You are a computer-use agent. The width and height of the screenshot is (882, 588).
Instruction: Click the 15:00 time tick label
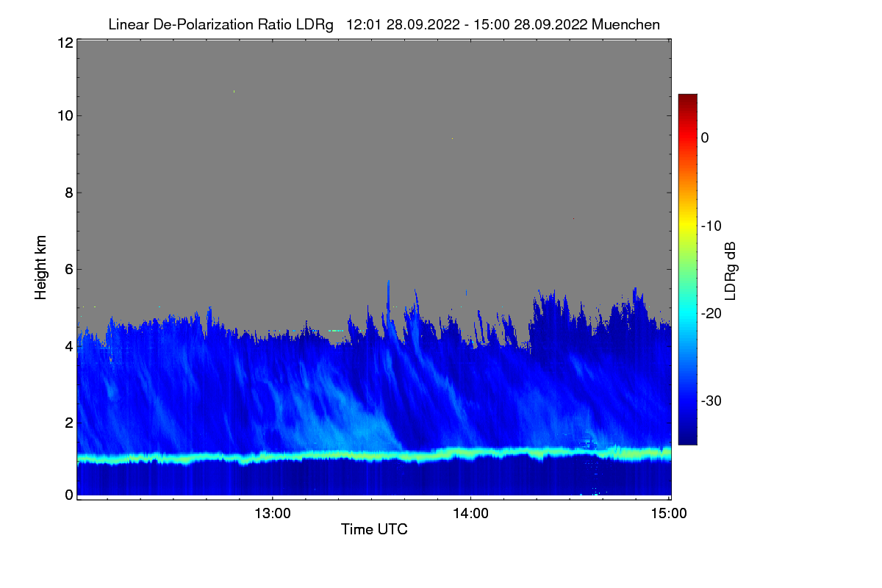(669, 514)
